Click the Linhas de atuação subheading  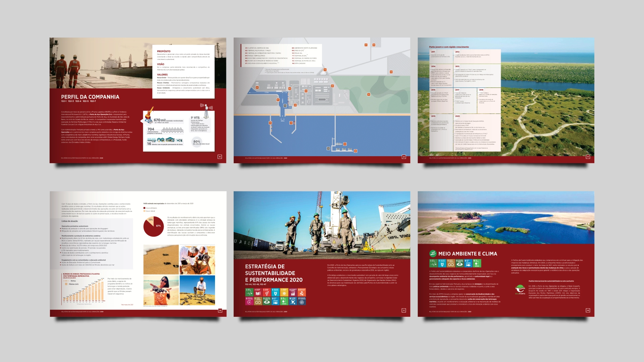pyautogui.click(x=69, y=221)
